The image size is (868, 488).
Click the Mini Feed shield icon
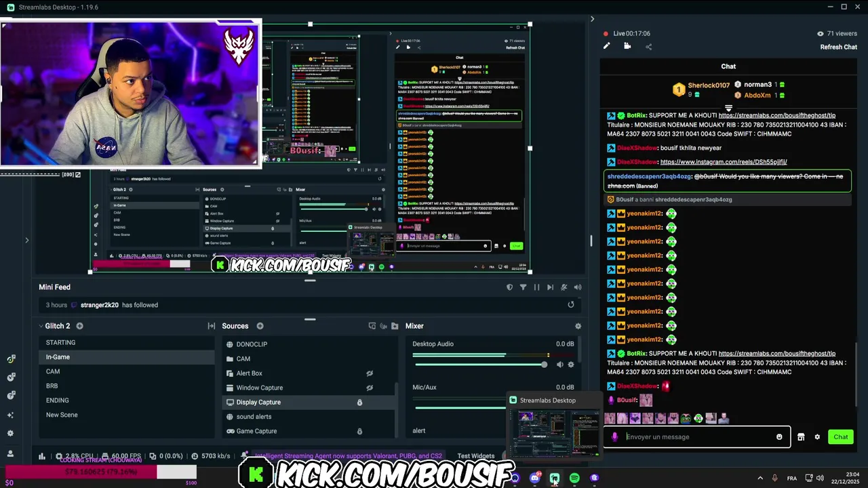509,287
